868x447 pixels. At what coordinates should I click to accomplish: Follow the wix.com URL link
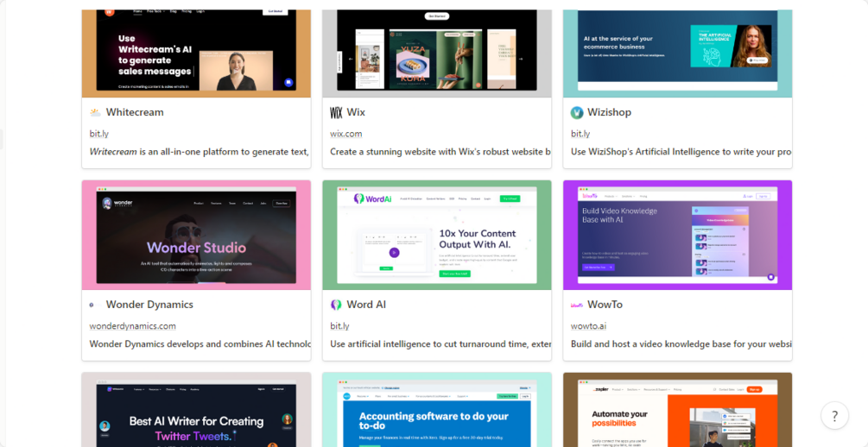pyautogui.click(x=346, y=134)
